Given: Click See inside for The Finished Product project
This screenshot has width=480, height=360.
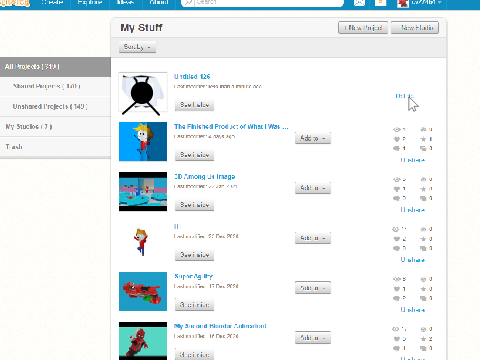Looking at the screenshot, I should [194, 155].
